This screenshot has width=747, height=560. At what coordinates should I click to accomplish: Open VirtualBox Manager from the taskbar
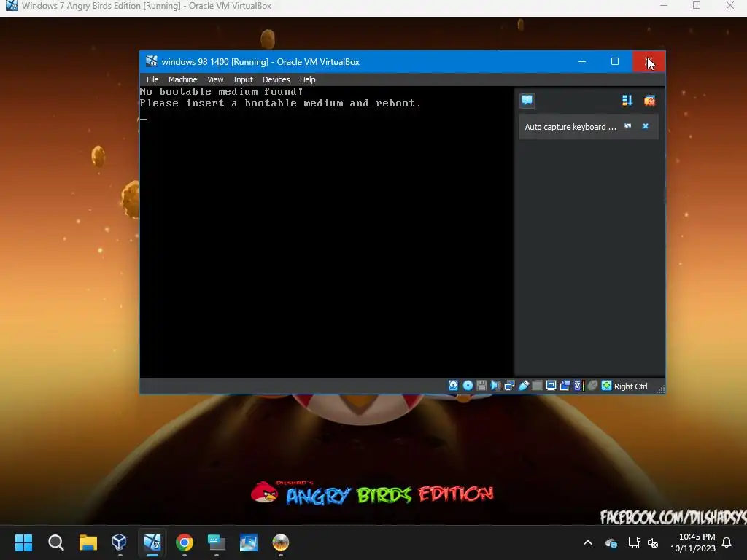(x=120, y=542)
